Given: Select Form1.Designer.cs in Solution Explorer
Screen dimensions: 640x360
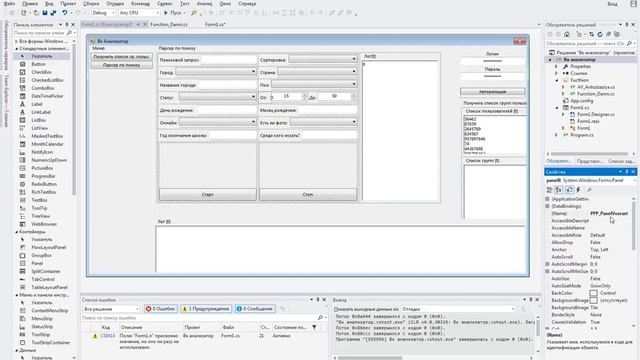Looking at the screenshot, I should click(x=596, y=115).
